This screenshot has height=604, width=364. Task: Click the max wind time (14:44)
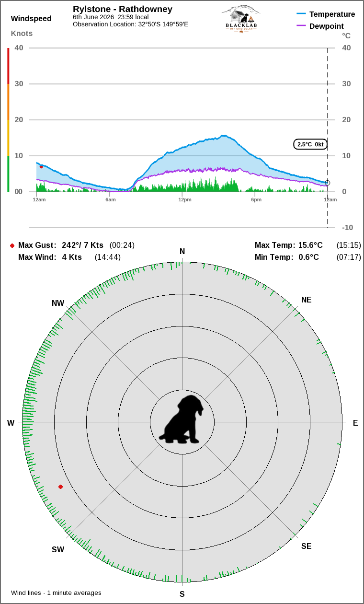click(x=108, y=257)
